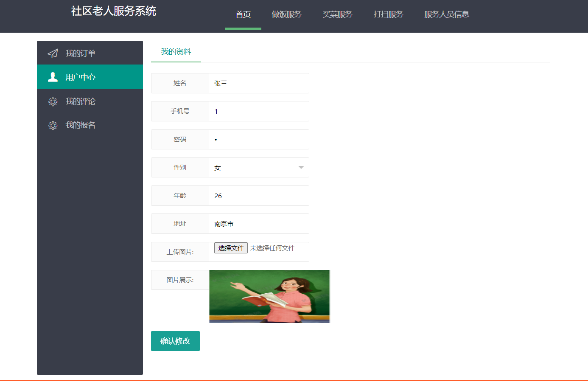Click the teacher profile image preview

tap(269, 296)
